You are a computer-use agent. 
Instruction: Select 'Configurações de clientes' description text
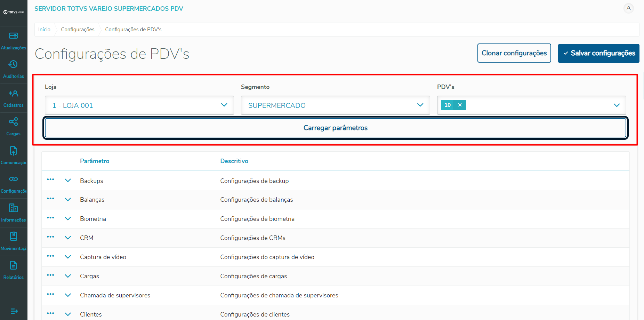point(255,315)
